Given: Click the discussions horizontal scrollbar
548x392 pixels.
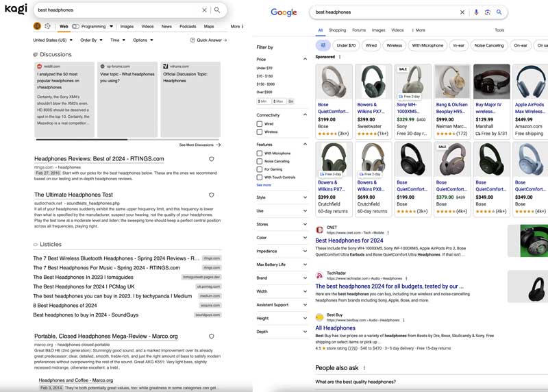Looking at the screenshot, I should [x=82, y=140].
